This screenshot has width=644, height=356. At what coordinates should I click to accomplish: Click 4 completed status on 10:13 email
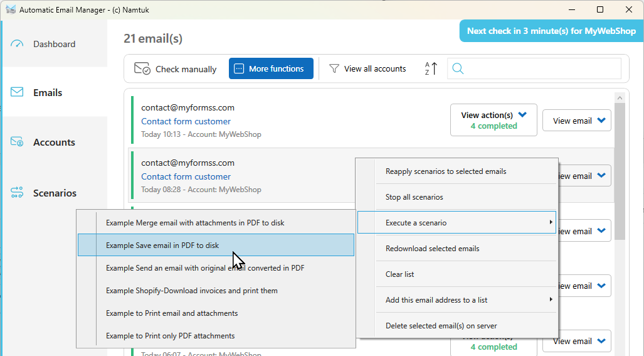494,126
